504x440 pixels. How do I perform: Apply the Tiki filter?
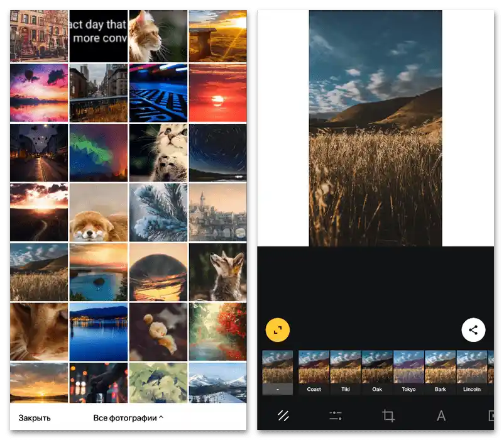346,373
